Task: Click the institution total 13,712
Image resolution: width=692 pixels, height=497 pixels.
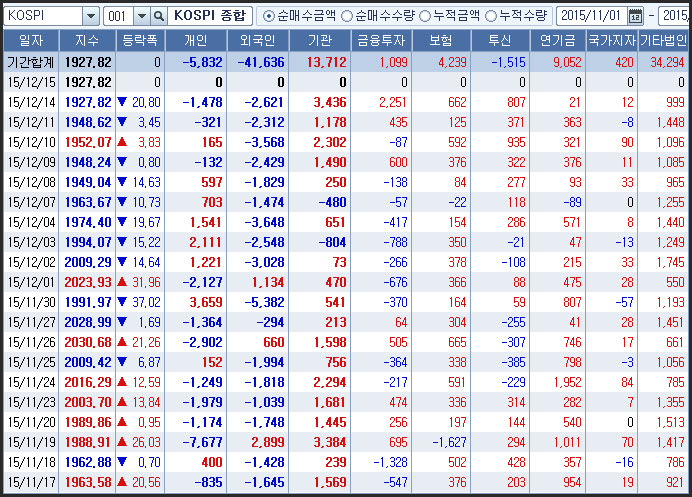Action: coord(327,62)
